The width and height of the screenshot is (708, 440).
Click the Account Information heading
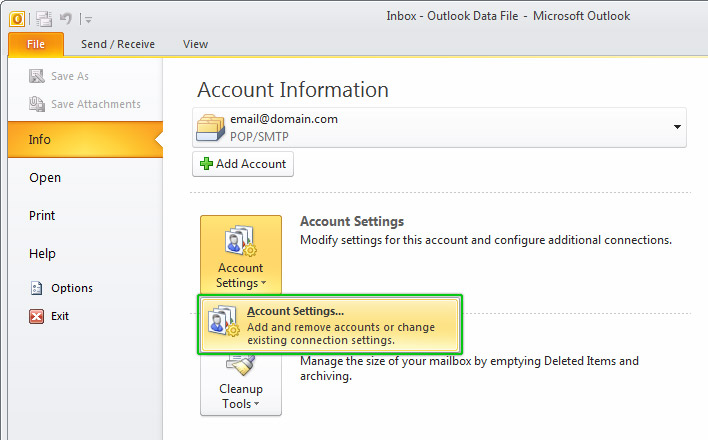tap(293, 90)
